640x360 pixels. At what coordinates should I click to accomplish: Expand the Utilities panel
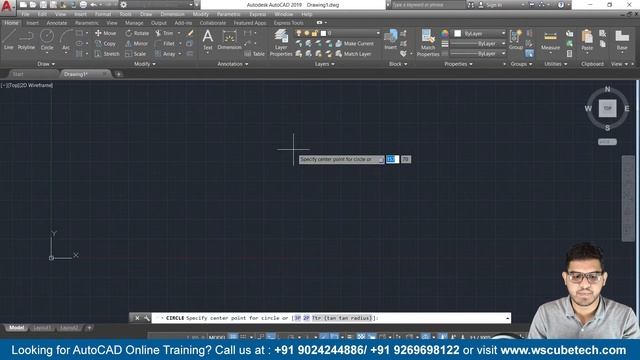(556, 64)
